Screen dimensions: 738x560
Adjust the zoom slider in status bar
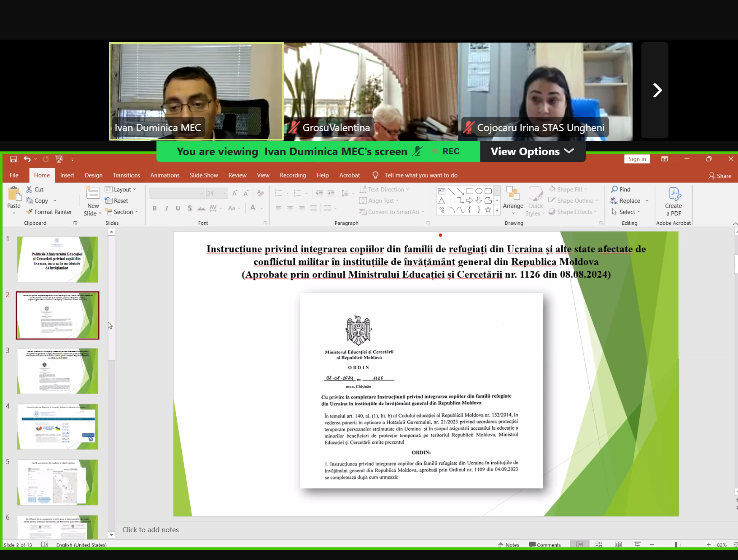click(x=676, y=545)
